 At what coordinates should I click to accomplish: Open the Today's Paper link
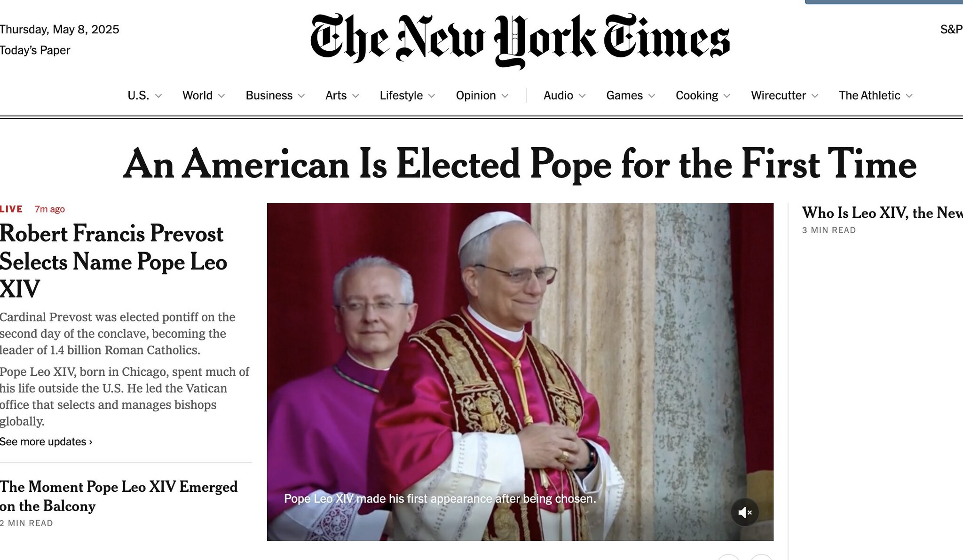tap(35, 50)
